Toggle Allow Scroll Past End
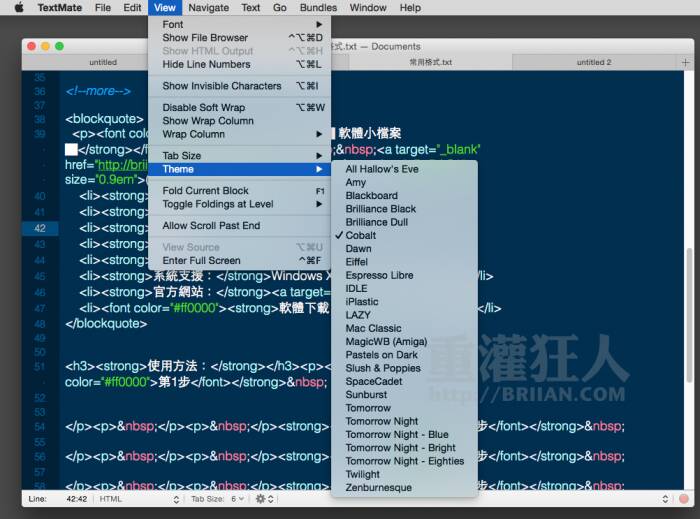 coord(241,226)
